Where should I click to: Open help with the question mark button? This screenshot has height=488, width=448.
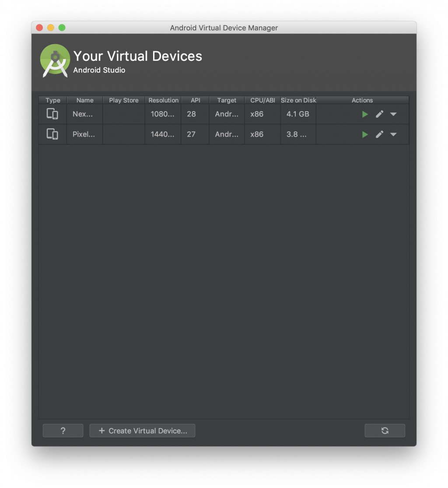(63, 430)
